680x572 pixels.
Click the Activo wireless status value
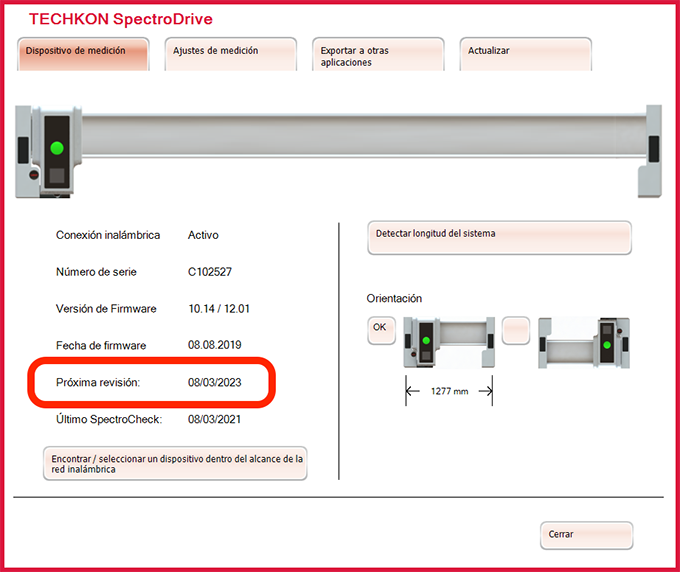[x=203, y=235]
